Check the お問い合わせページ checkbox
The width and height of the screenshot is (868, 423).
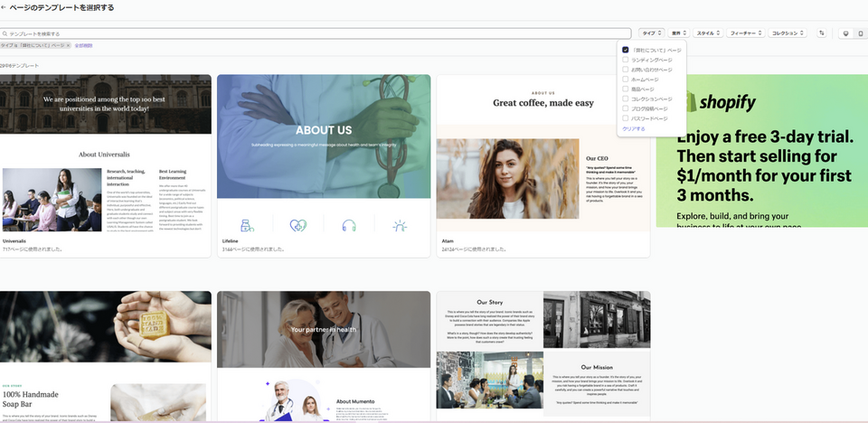tap(626, 70)
